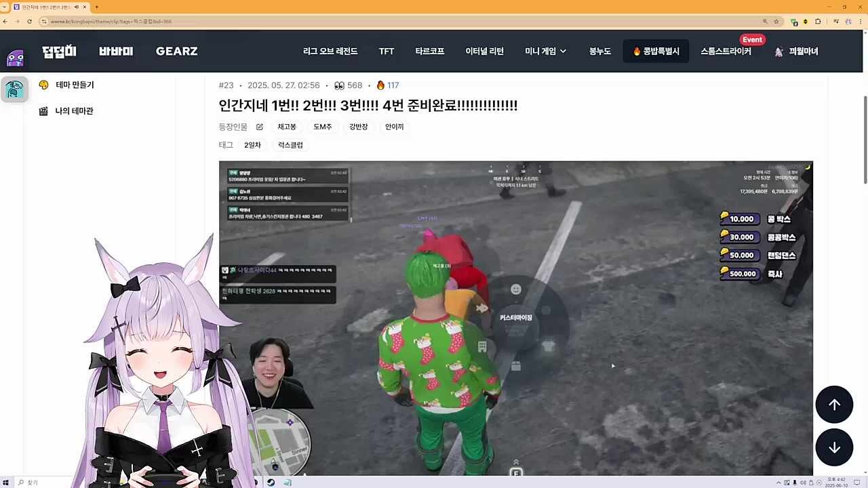Open the tab search dropdown arrow
This screenshot has width=868, height=488.
coord(5,7)
